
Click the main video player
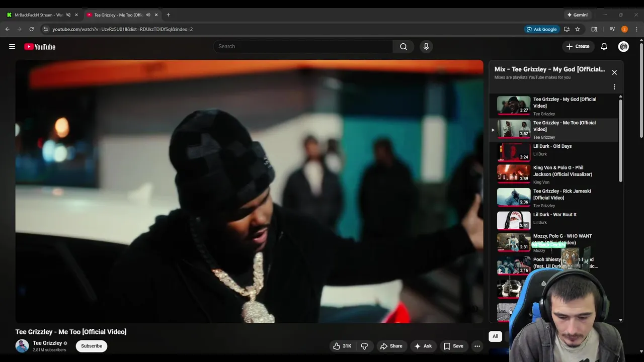(x=249, y=192)
